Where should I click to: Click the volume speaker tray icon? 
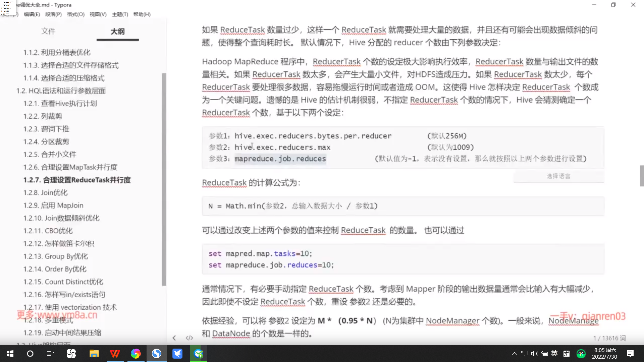pos(534,354)
